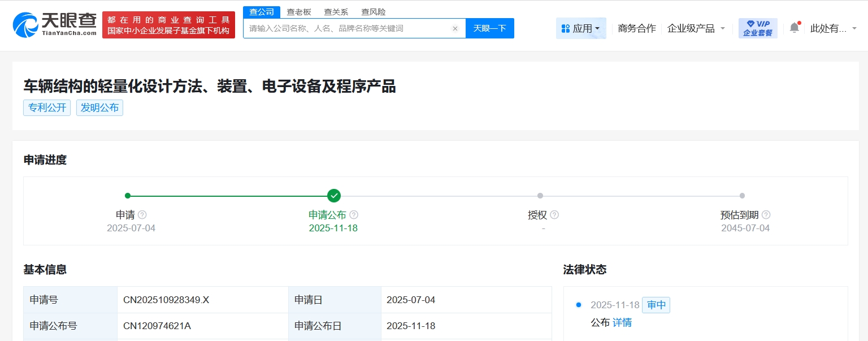The height and width of the screenshot is (341, 868).
Task: Expand the 应用 dropdown menu
Action: pyautogui.click(x=581, y=28)
